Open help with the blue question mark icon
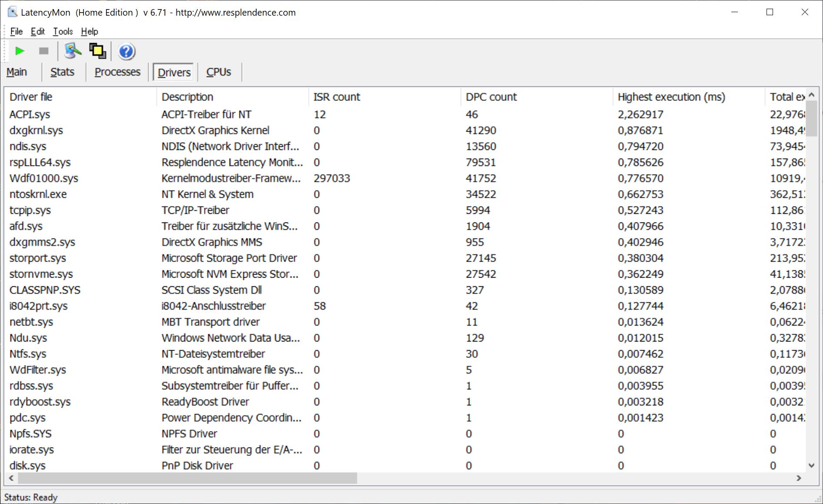 [x=126, y=51]
